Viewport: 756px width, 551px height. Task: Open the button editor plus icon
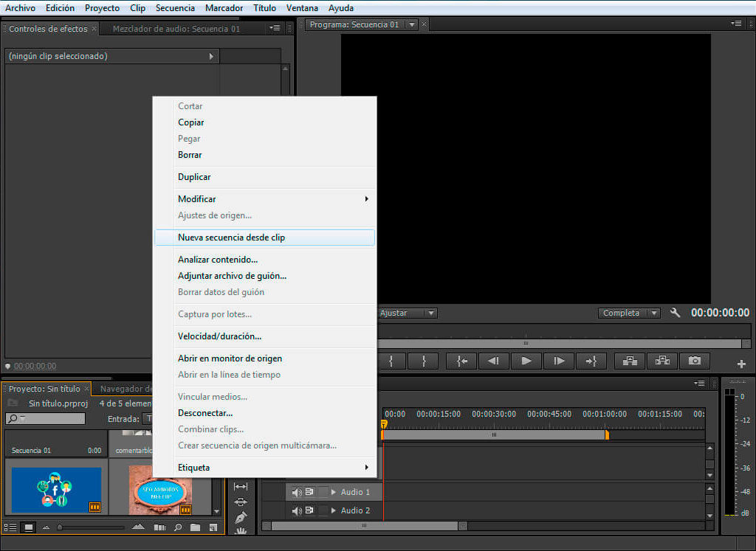(x=741, y=364)
